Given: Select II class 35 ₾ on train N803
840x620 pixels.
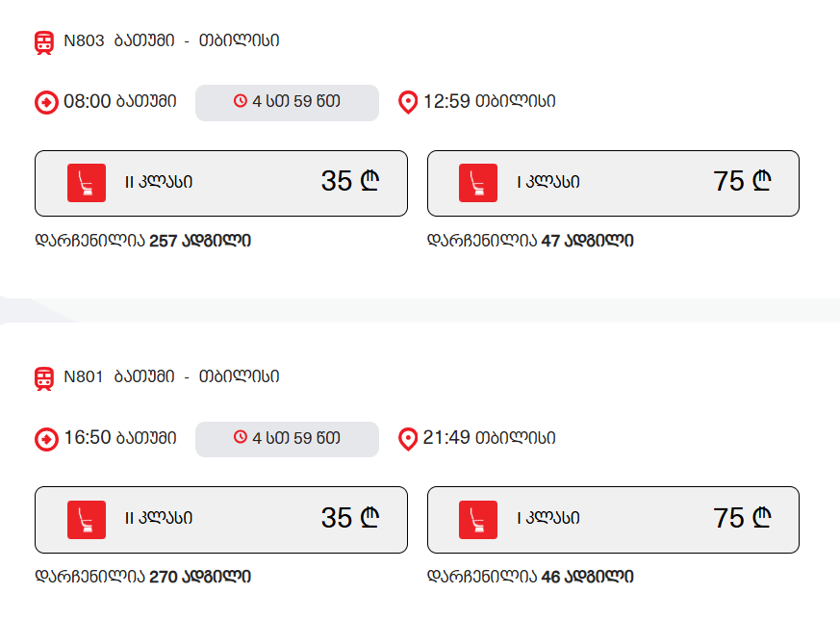Looking at the screenshot, I should click(x=220, y=183).
